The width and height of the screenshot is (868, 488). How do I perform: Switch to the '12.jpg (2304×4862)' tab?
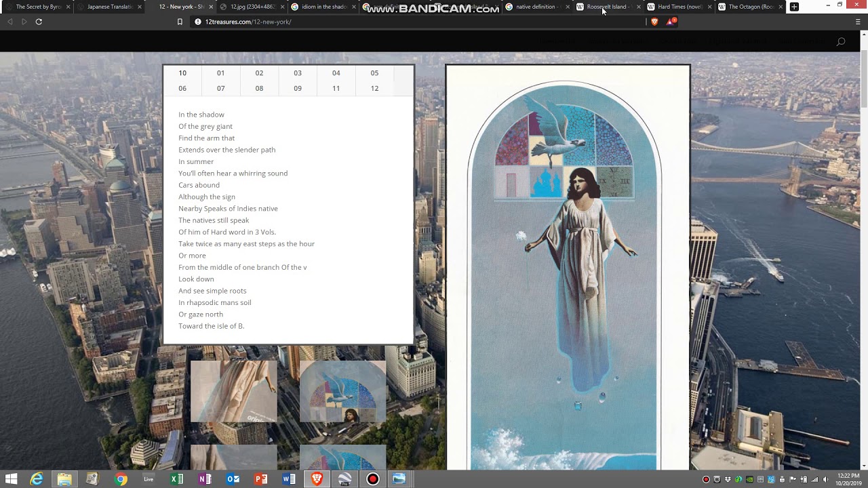(x=251, y=7)
